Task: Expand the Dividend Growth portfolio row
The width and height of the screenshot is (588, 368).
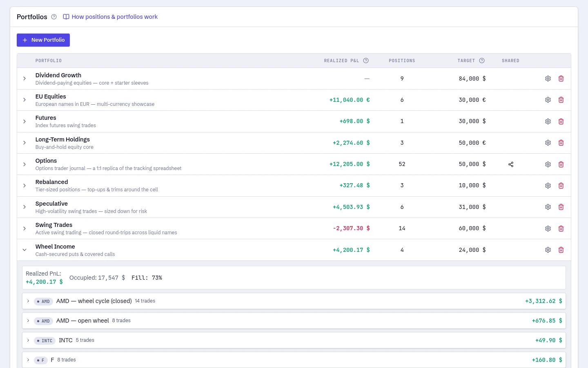Action: point(24,79)
